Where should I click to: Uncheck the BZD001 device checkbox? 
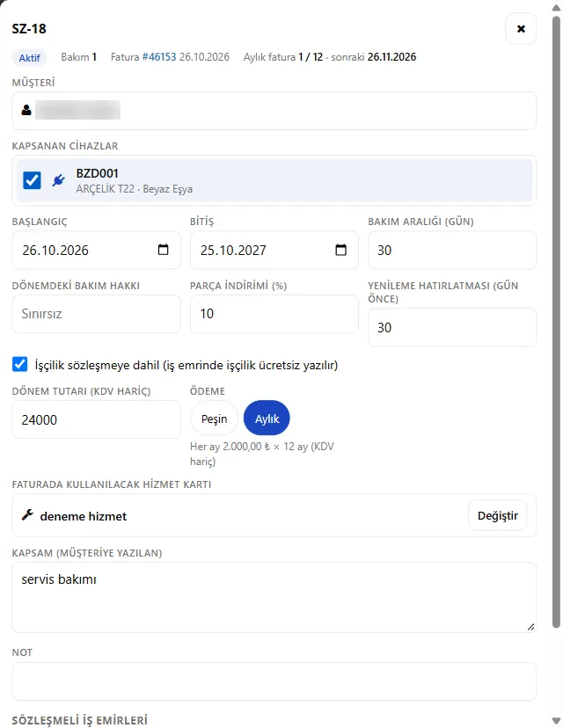pyautogui.click(x=32, y=180)
